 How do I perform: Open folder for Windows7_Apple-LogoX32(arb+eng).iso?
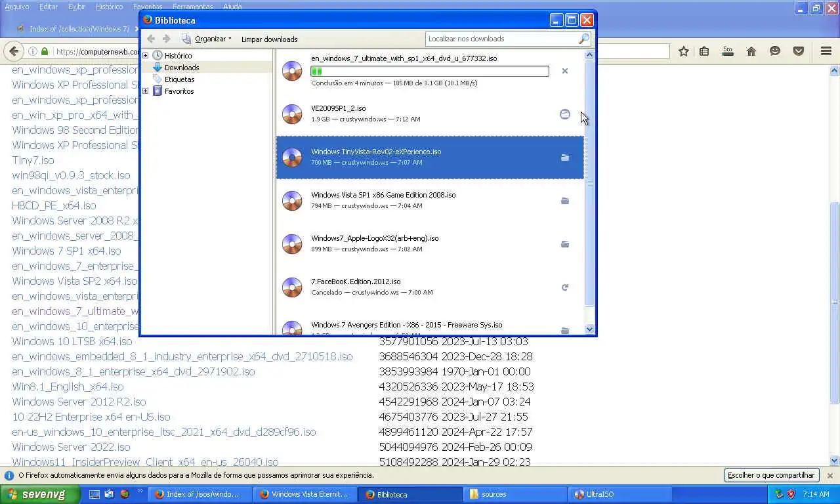coord(564,244)
